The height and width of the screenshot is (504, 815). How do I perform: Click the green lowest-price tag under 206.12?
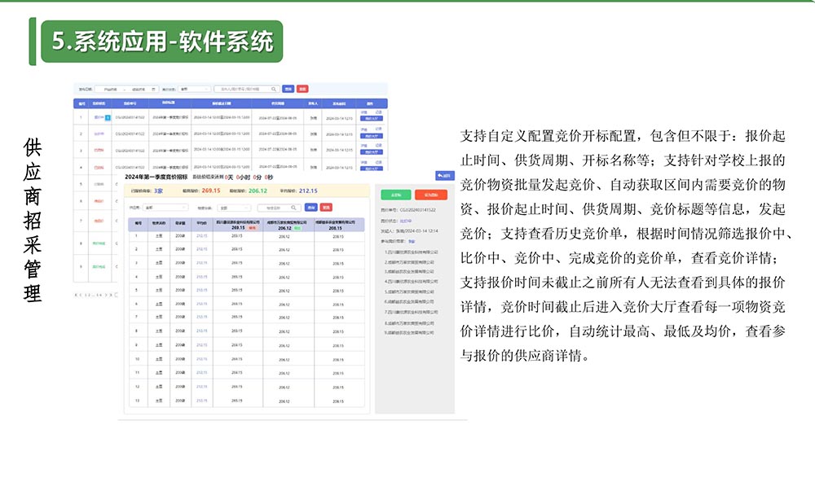[x=297, y=229]
